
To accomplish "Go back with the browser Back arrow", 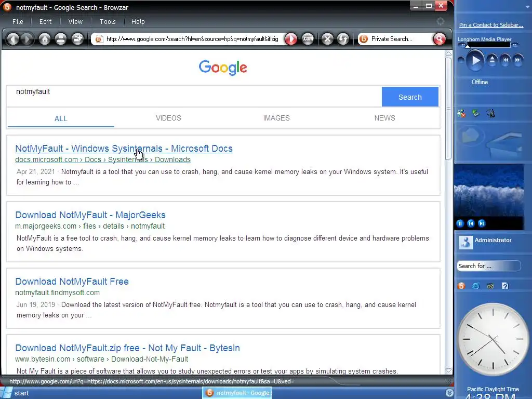I will [x=13, y=39].
